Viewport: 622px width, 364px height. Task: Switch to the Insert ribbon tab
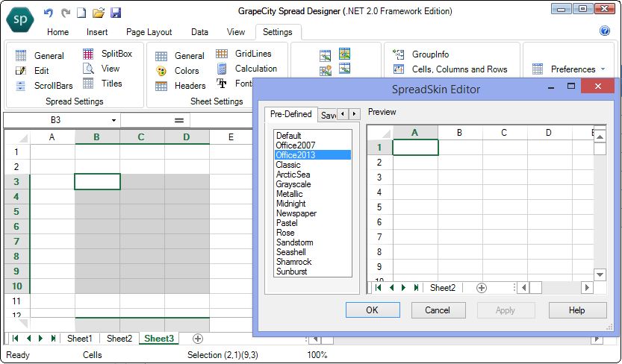click(x=97, y=32)
